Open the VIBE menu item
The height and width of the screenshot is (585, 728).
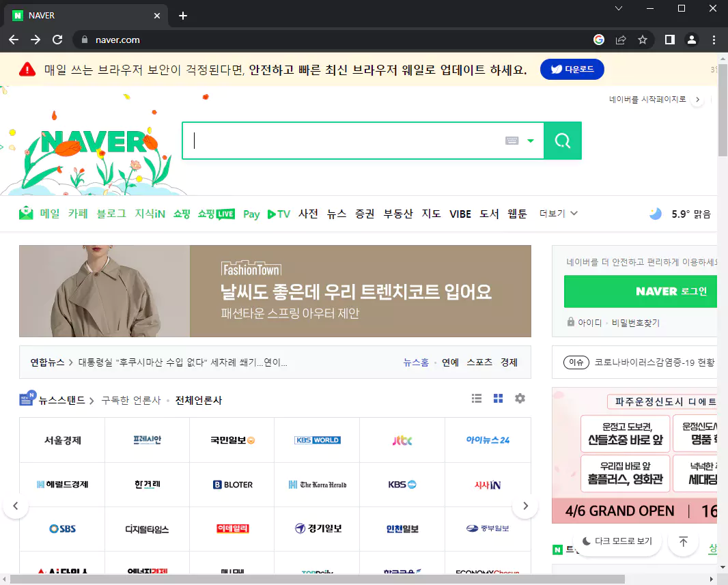[x=460, y=214]
